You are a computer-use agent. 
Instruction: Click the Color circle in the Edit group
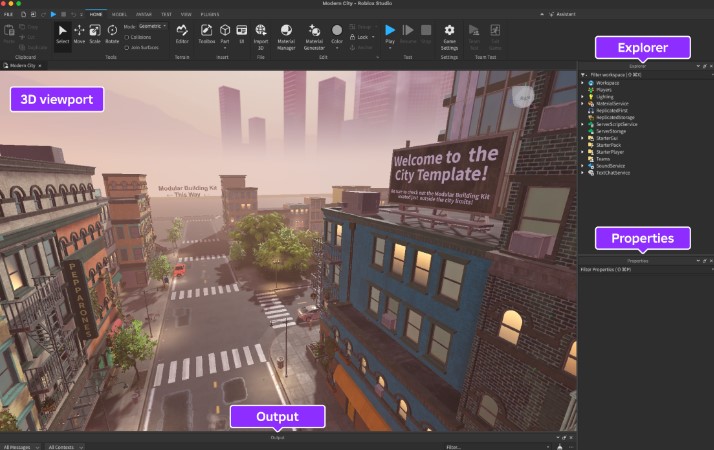click(x=337, y=31)
